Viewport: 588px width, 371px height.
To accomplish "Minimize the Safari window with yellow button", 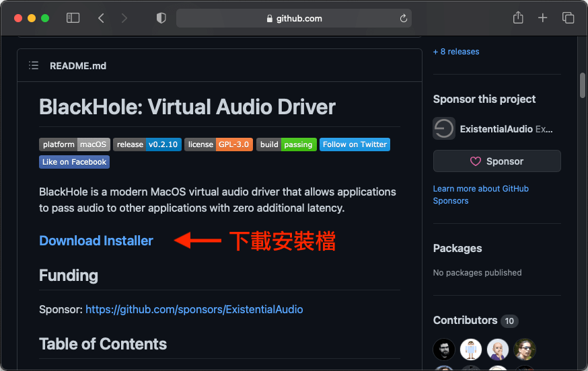I will [32, 18].
